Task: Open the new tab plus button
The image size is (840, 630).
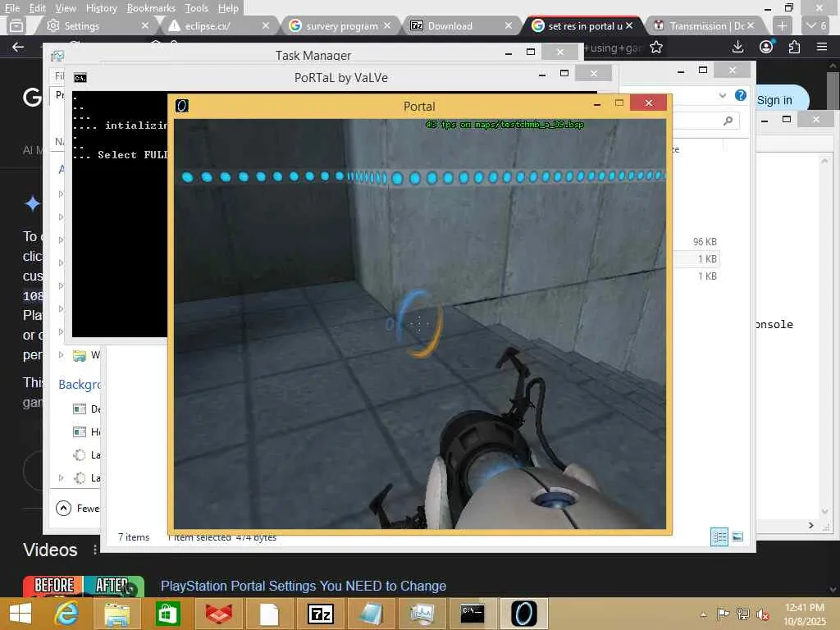Action: click(x=782, y=25)
